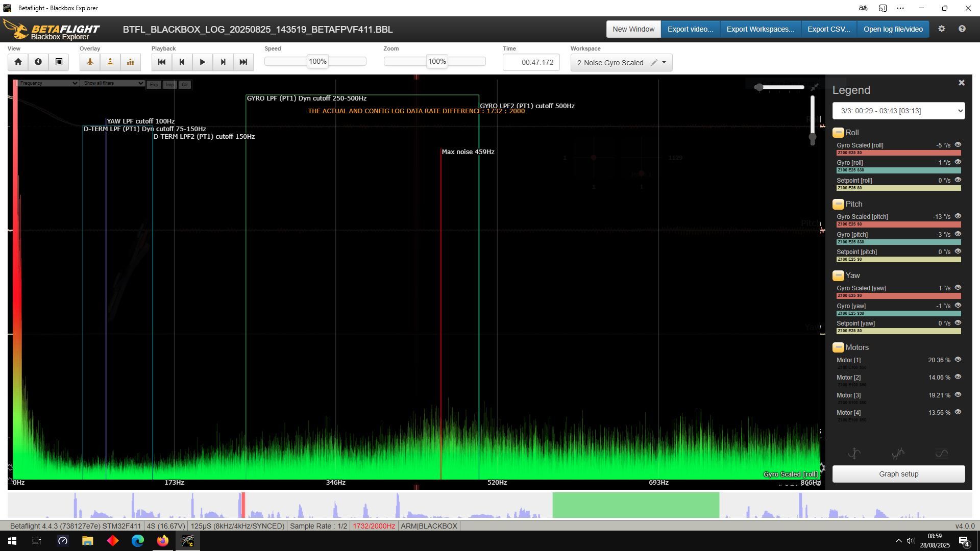
Task: Toggle Motor [3] eye icon
Action: (958, 395)
